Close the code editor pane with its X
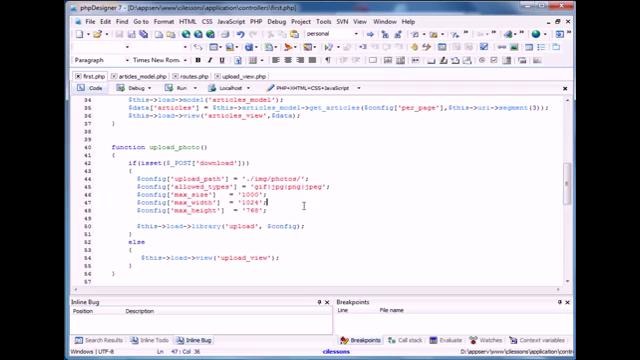This screenshot has height=360, width=640. pyautogui.click(x=565, y=89)
